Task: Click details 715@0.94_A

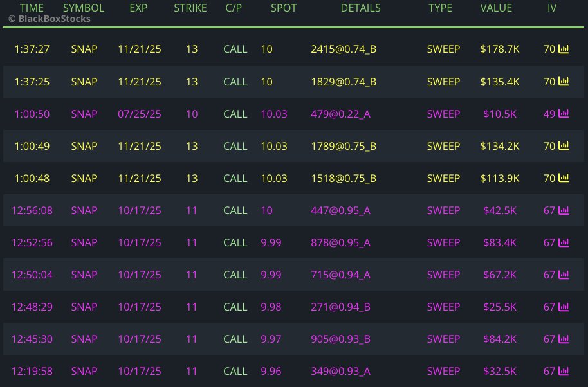Action: [x=340, y=274]
